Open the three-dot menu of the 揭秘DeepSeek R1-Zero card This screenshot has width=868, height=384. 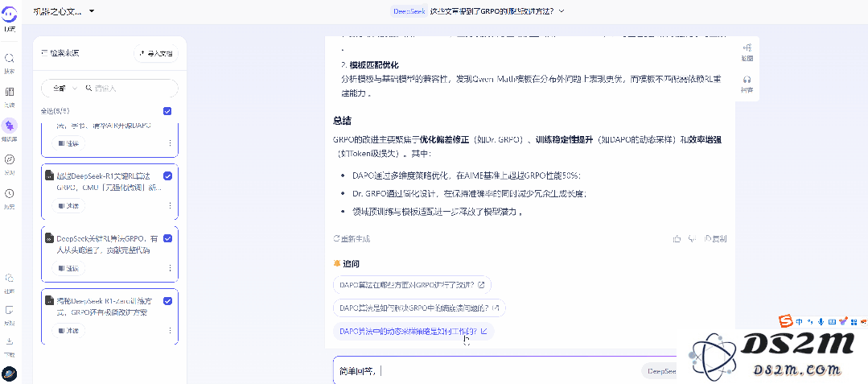click(170, 330)
